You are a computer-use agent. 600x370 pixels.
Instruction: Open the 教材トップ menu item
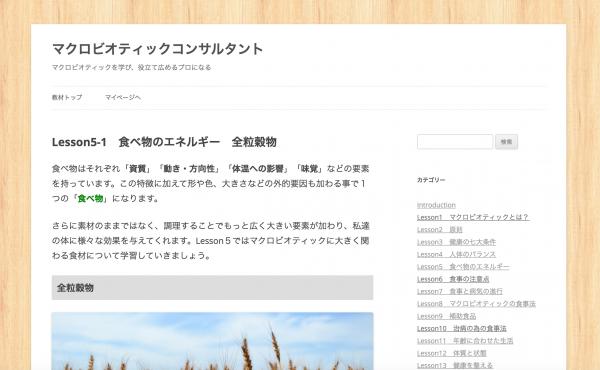point(67,98)
